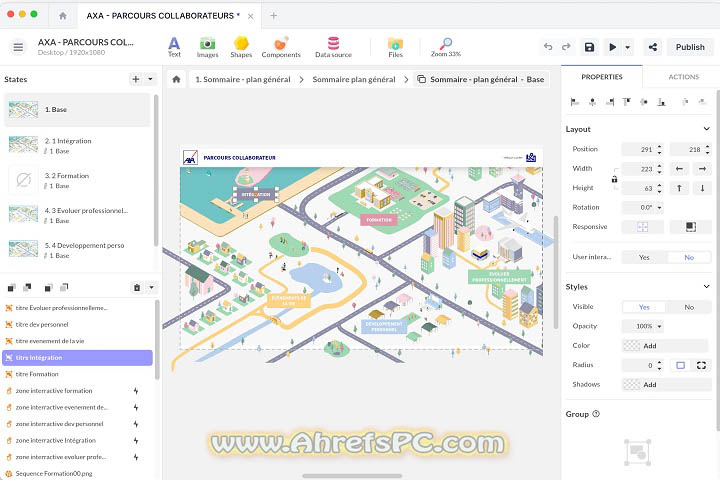Image resolution: width=720 pixels, height=480 pixels.
Task: Click the Responsive anchor grid
Action: (x=642, y=227)
